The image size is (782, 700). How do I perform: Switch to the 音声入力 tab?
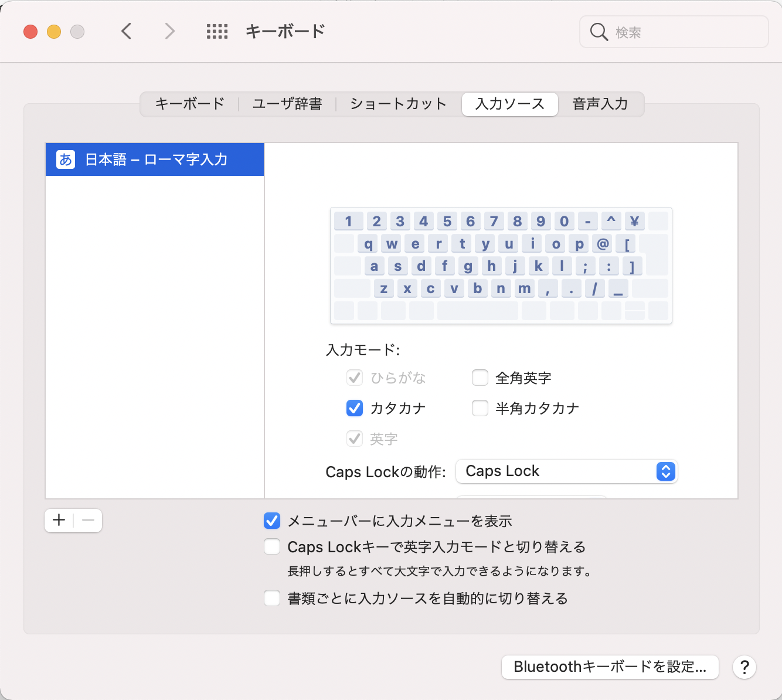click(600, 104)
